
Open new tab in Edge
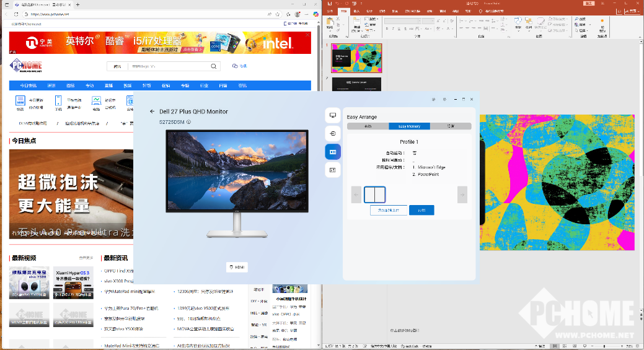(x=77, y=4)
